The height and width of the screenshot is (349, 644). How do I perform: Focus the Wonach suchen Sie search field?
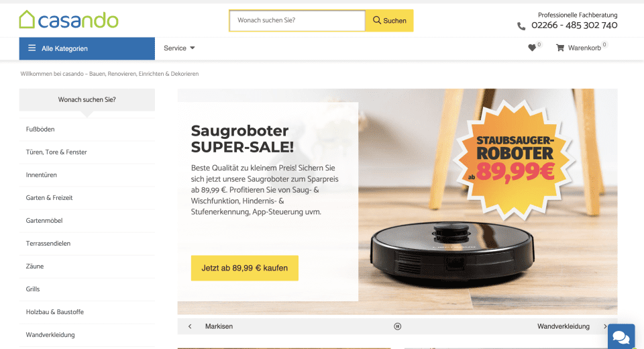297,21
